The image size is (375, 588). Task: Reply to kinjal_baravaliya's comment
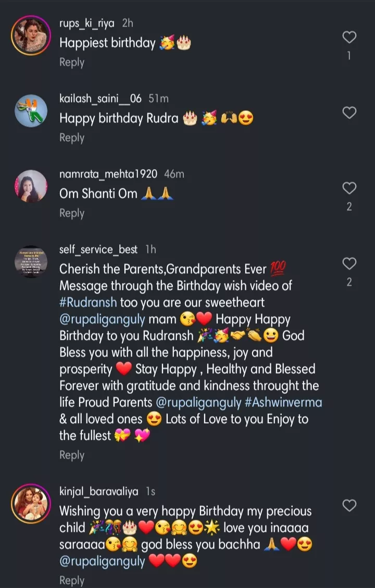pos(72,580)
